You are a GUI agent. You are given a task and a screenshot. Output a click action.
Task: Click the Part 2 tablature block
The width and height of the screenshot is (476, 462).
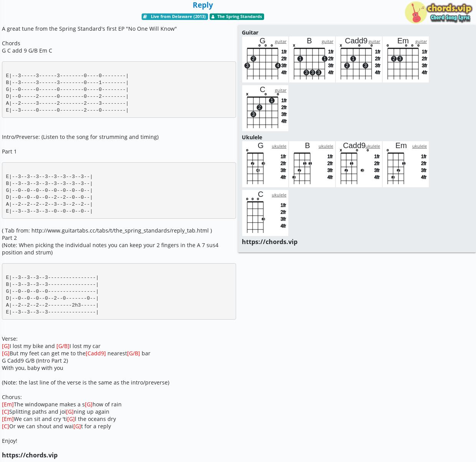[x=119, y=291]
